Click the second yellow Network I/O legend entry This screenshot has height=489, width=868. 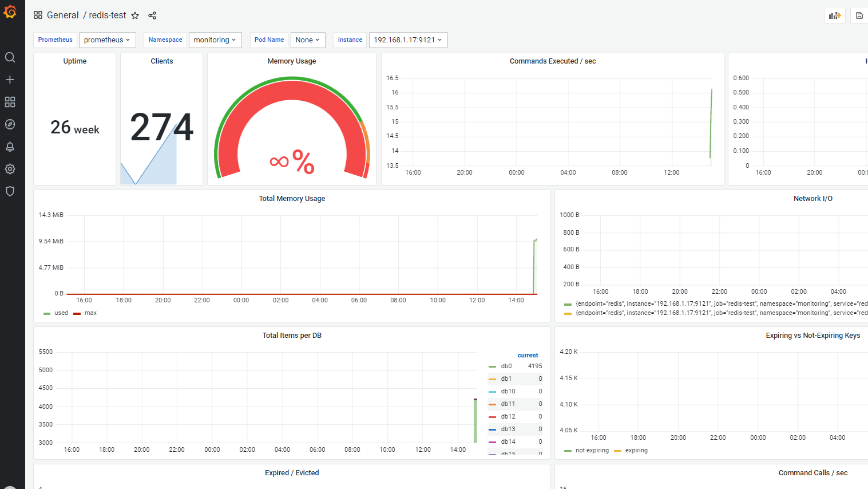[x=721, y=313]
